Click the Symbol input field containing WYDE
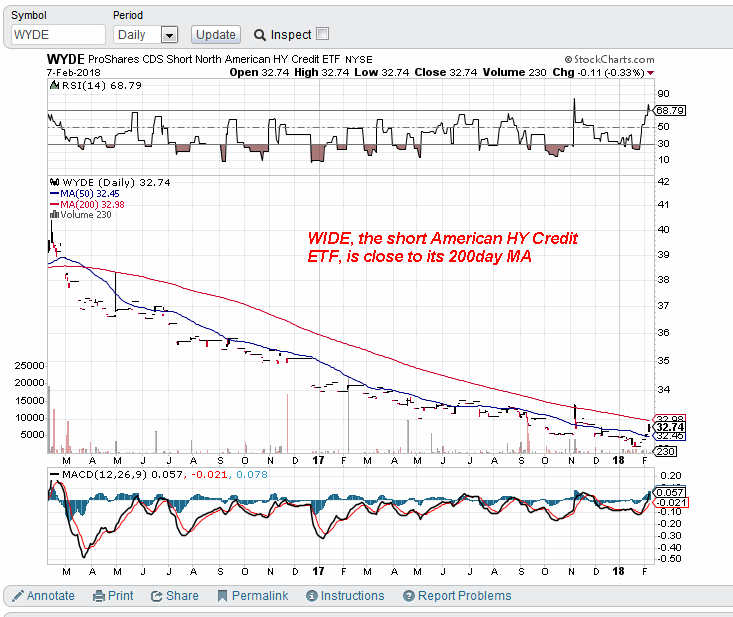 tap(58, 35)
